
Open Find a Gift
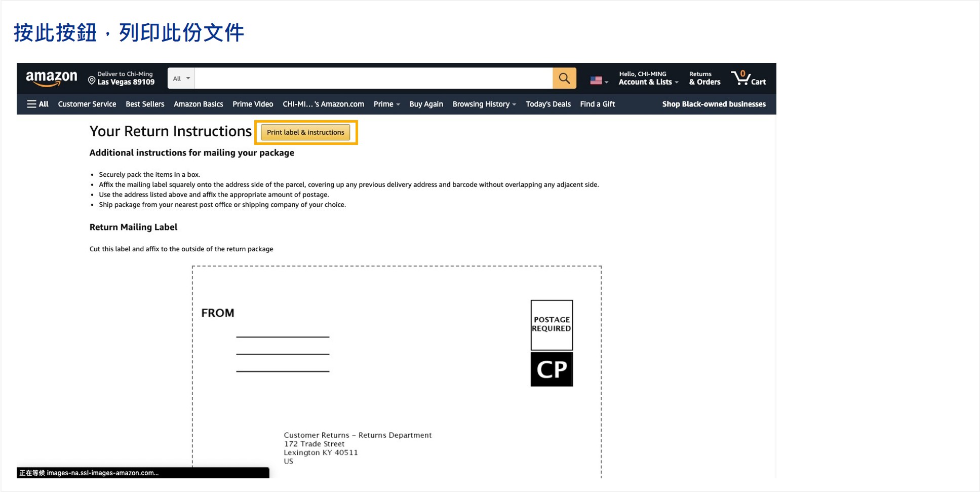click(x=598, y=104)
